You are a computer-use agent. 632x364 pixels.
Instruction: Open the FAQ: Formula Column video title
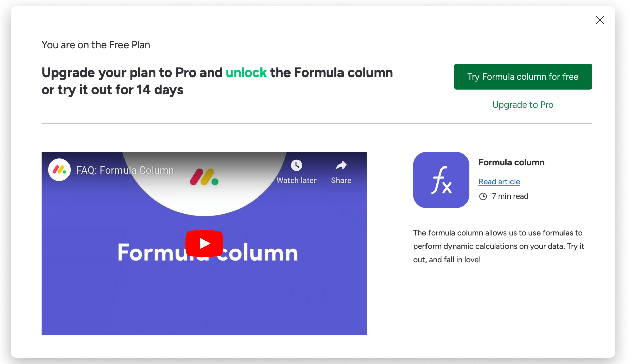[x=125, y=170]
